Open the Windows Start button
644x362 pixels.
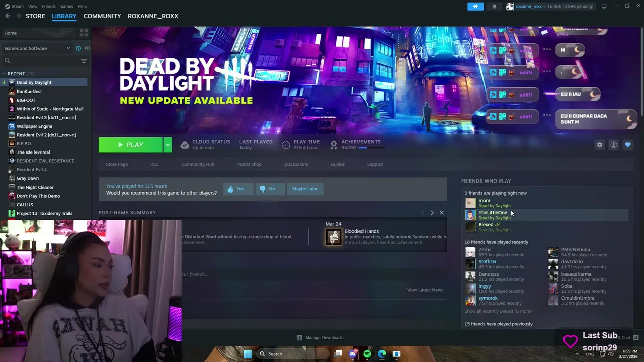[x=248, y=354]
